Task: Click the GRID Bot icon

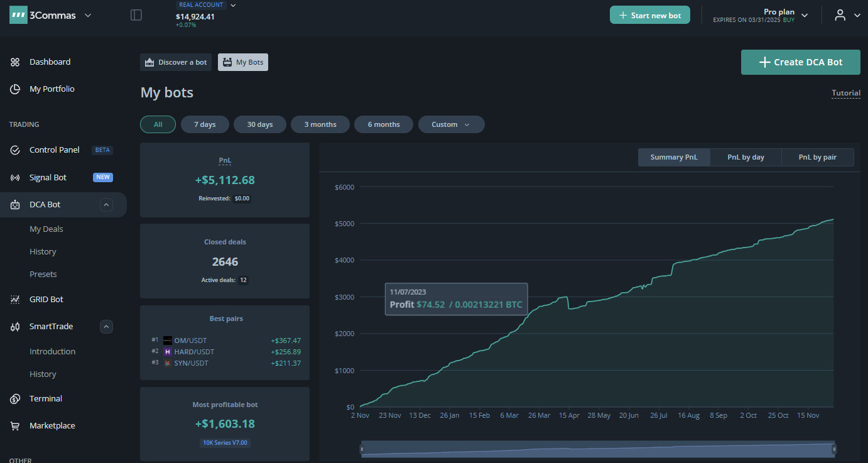Action: click(15, 300)
